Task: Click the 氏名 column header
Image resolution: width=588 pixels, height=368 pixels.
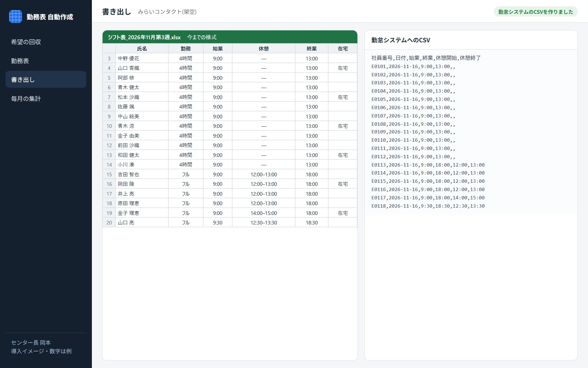Action: point(142,48)
